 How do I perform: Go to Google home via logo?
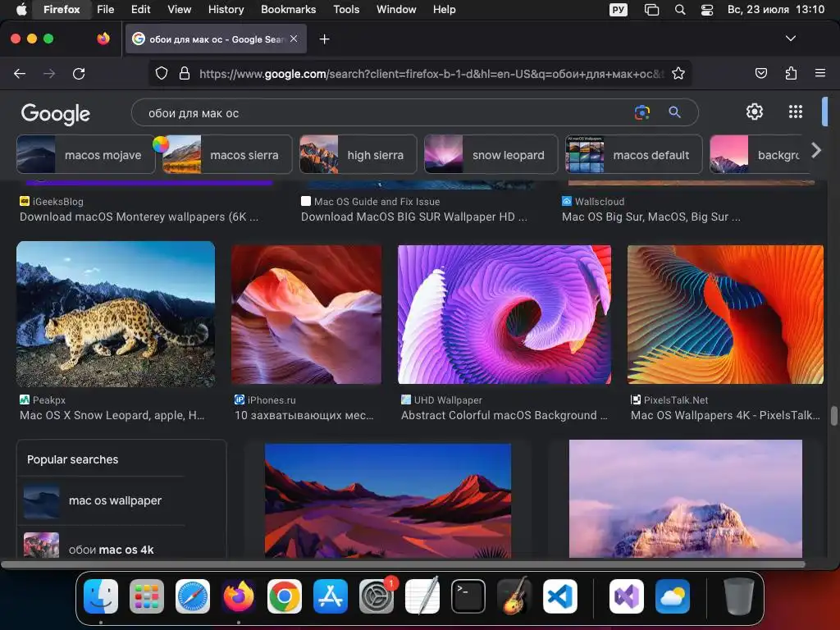(56, 113)
